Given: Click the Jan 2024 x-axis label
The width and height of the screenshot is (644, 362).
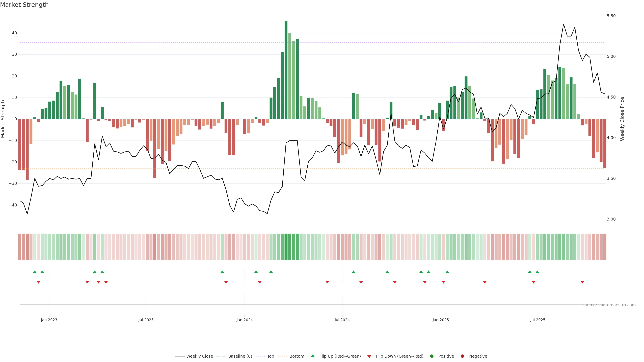Looking at the screenshot, I should tap(245, 320).
